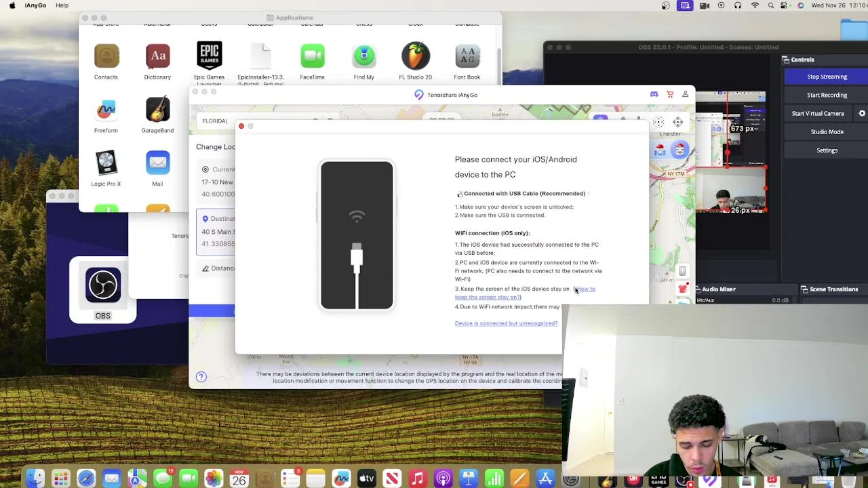This screenshot has width=868, height=488.
Task: Open Apple TV from the Dock
Action: pos(367,479)
